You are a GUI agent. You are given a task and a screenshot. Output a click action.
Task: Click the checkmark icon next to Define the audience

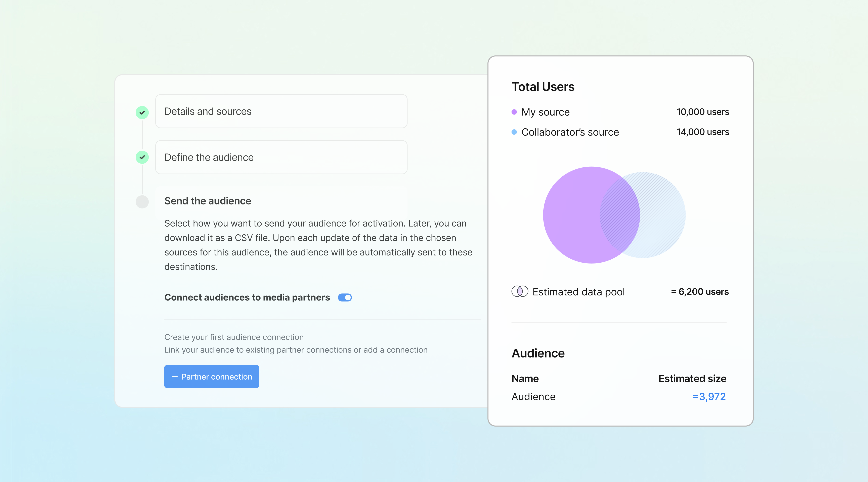[x=142, y=157]
